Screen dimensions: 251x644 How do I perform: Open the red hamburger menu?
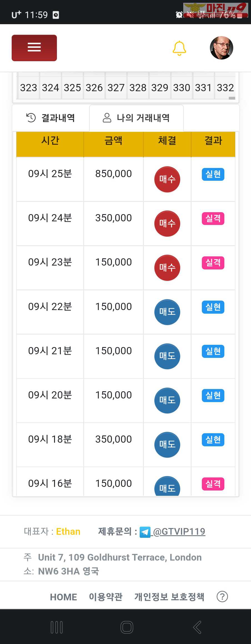tap(34, 48)
